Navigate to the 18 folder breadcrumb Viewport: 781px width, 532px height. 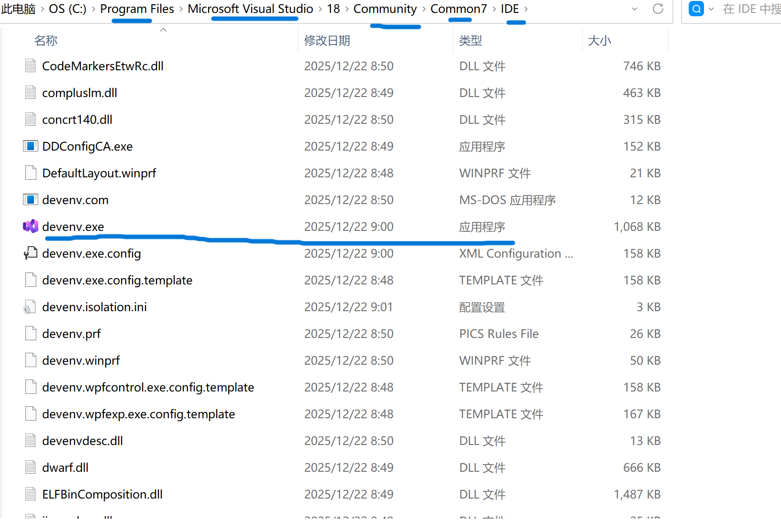[333, 9]
